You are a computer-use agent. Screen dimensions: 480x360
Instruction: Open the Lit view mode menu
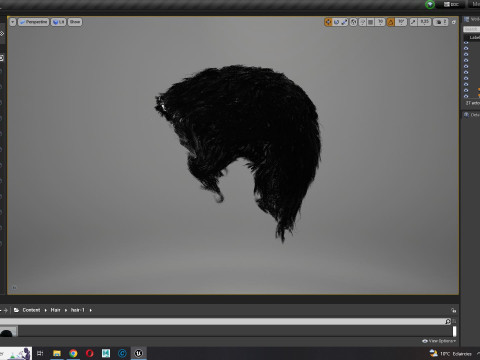[58, 22]
